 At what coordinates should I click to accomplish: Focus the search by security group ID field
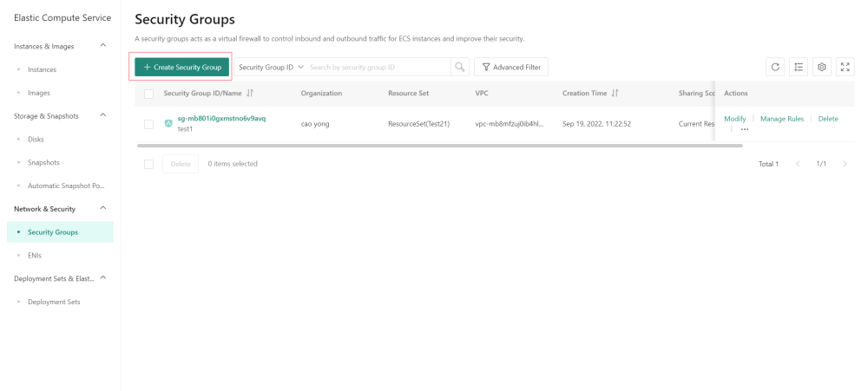point(379,67)
